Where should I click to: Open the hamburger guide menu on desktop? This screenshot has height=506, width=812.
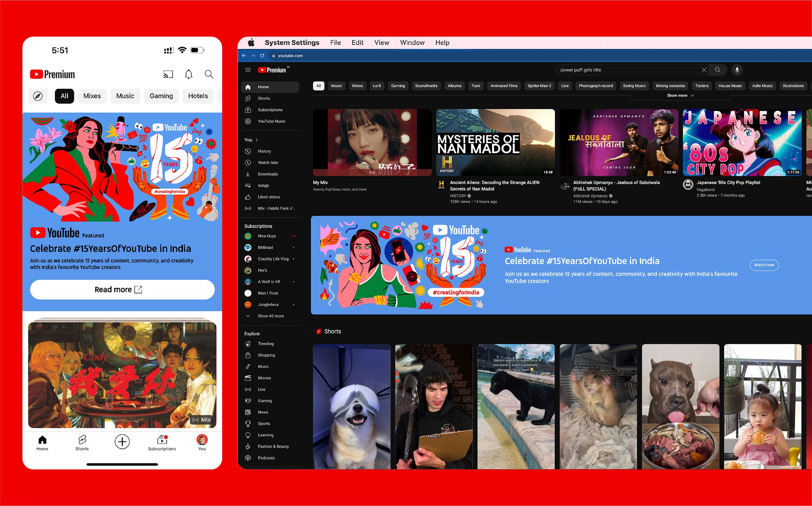click(248, 70)
